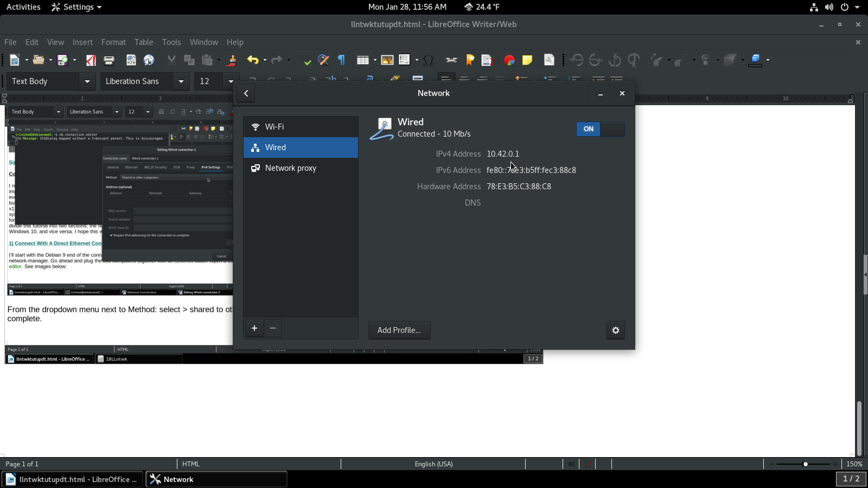Select Network proxy in the sidebar
The width and height of the screenshot is (868, 488).
tap(301, 168)
